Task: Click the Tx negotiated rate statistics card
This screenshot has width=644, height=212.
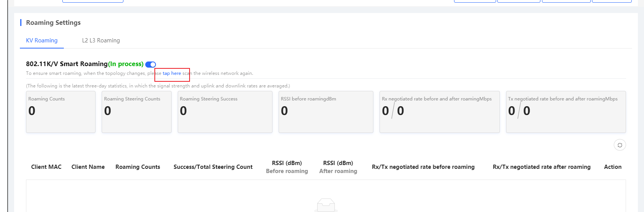Action: pyautogui.click(x=566, y=112)
